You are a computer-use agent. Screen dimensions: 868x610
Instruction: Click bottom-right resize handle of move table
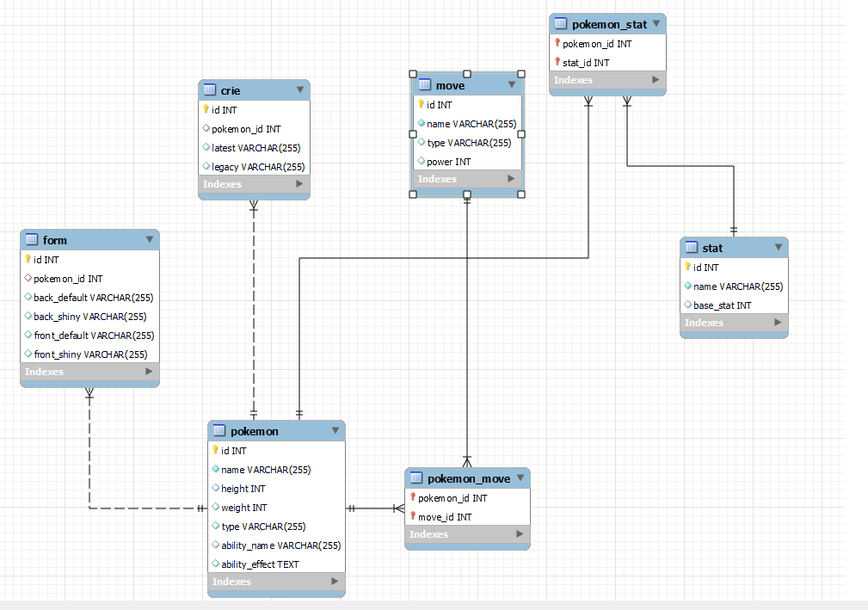point(521,194)
